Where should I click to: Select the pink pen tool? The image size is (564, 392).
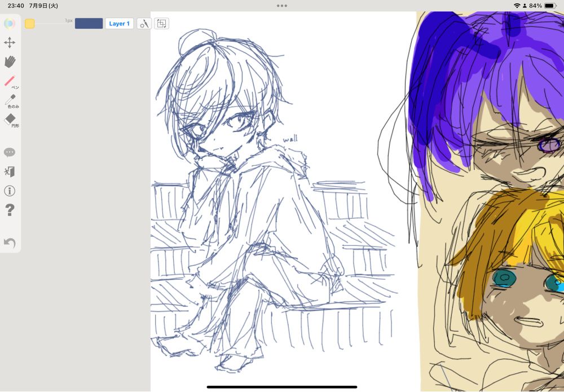click(11, 82)
